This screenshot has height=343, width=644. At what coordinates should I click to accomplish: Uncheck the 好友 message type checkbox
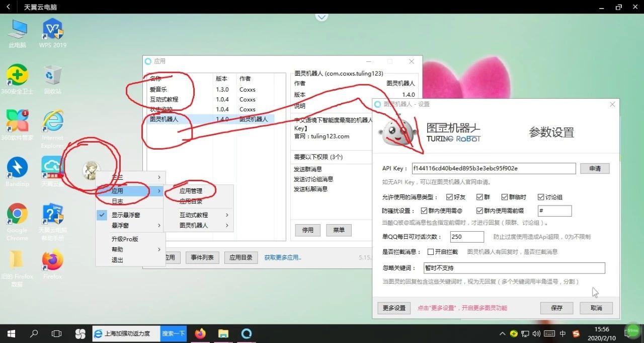436,197
